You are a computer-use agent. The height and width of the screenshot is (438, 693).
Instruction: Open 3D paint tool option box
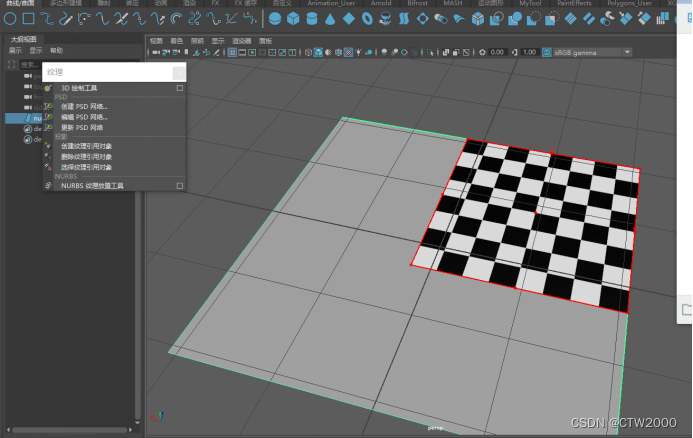tap(179, 88)
